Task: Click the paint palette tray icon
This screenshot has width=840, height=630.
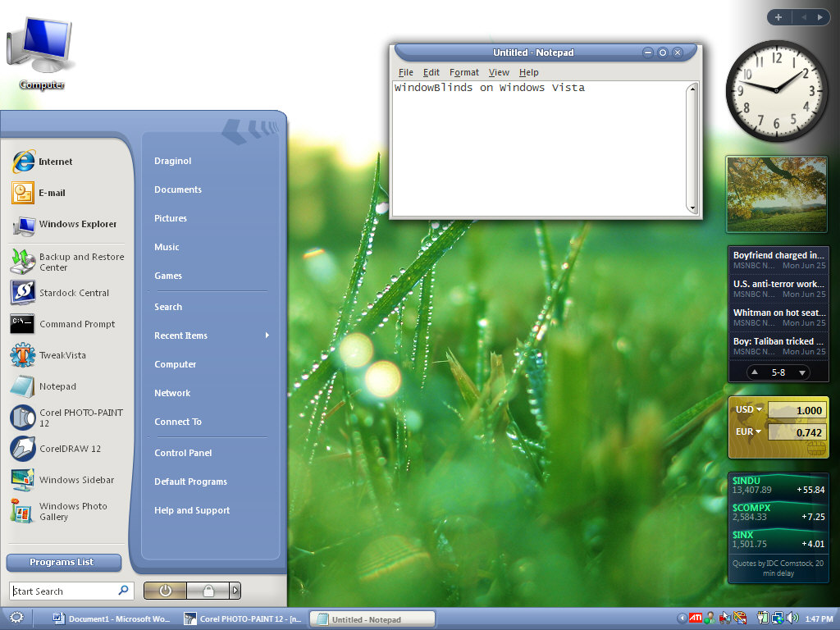Action: (x=740, y=619)
